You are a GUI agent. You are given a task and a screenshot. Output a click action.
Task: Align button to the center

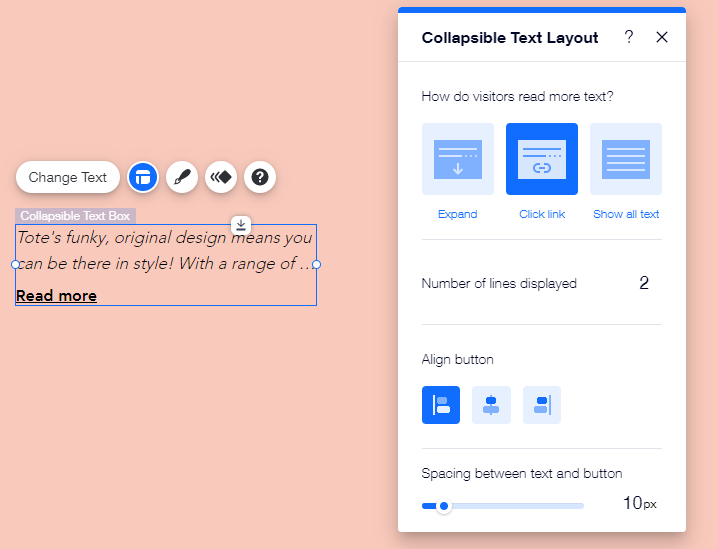pos(491,405)
